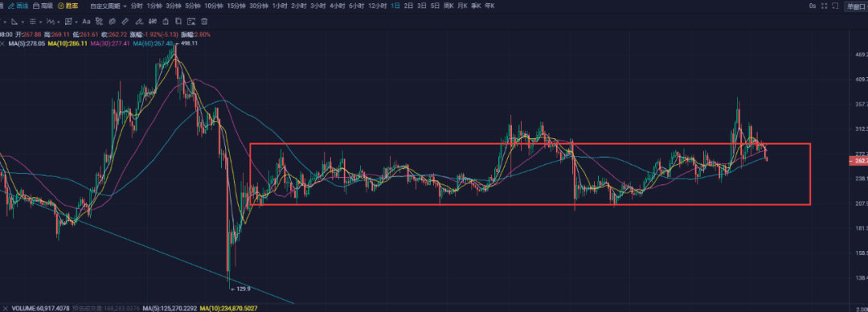The image size is (868, 312).
Task: Switch to the 季K quarterly chart
Action: pyautogui.click(x=476, y=6)
